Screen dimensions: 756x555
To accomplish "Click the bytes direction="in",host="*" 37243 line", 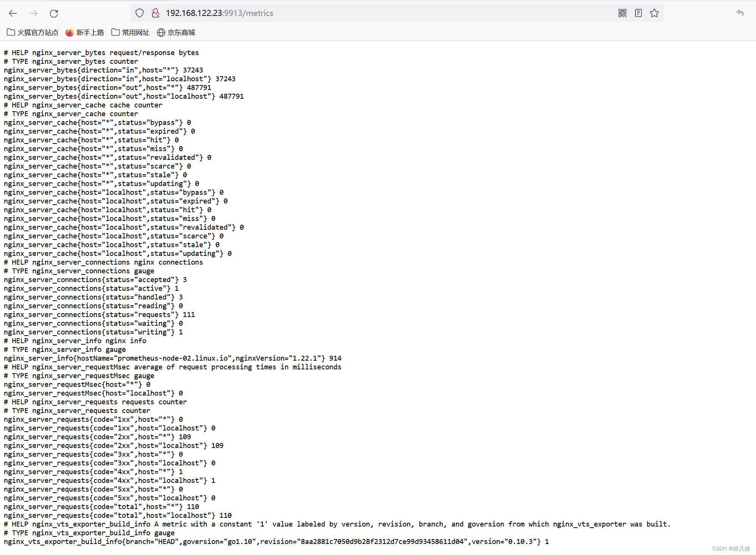I will point(103,70).
